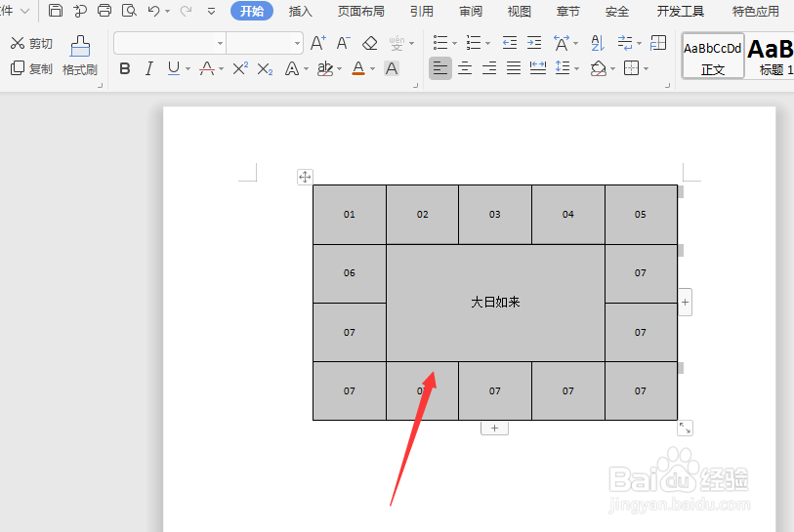Viewport: 794px width, 532px height.
Task: Select the 正文 (Normal) style
Action: click(x=713, y=56)
